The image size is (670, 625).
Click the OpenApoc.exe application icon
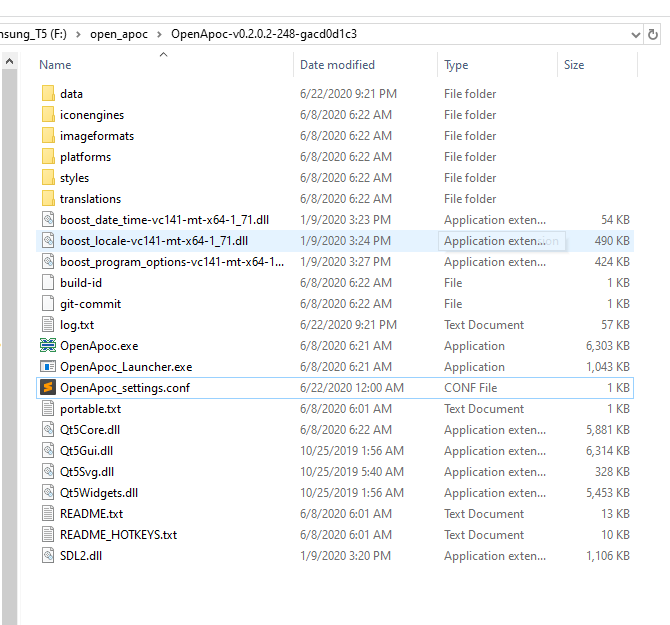[x=48, y=346]
